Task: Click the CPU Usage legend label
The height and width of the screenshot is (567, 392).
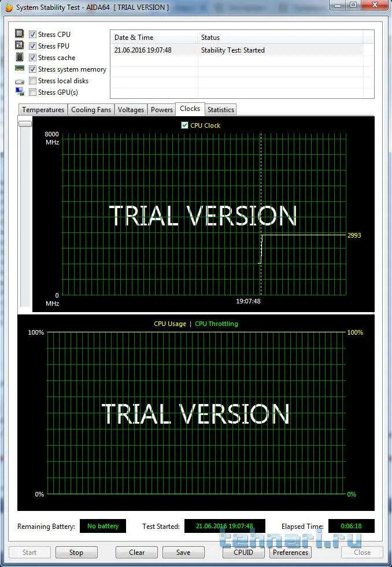Action: pos(170,324)
